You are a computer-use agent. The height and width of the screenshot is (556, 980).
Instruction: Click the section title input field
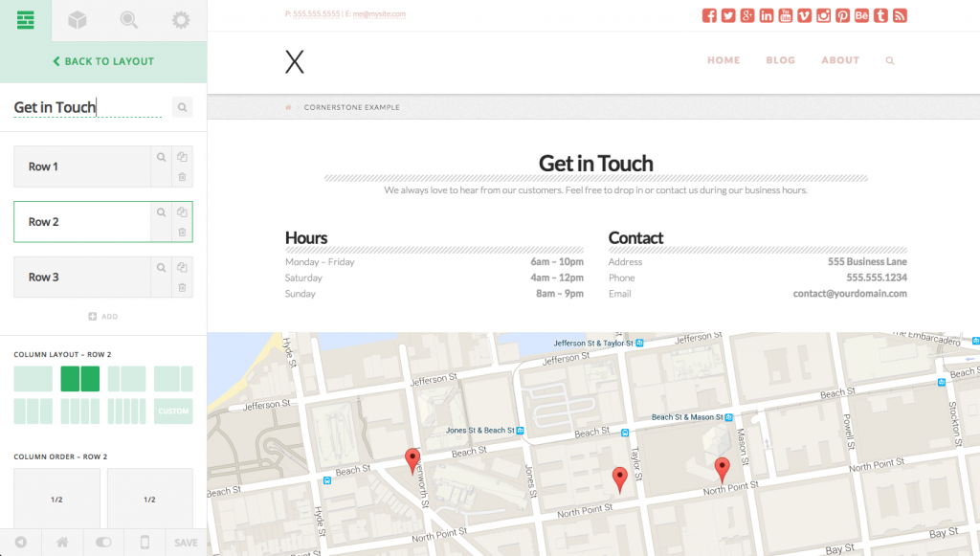point(88,107)
